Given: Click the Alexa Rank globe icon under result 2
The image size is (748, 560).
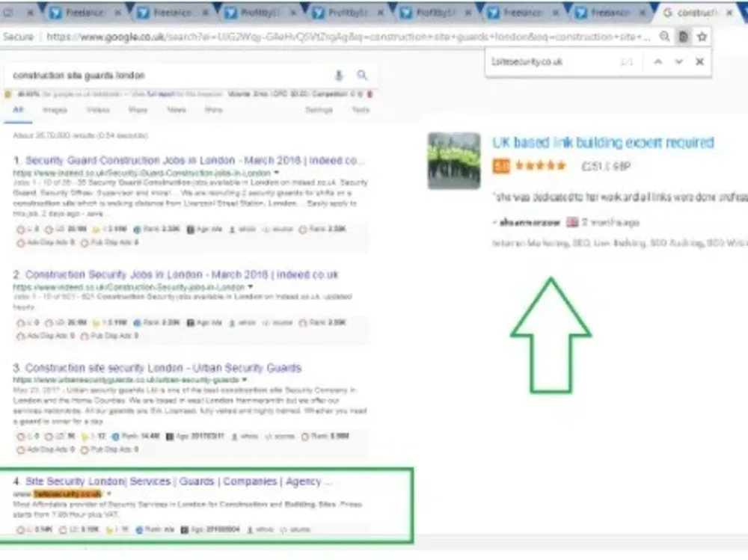Looking at the screenshot, I should tap(137, 323).
